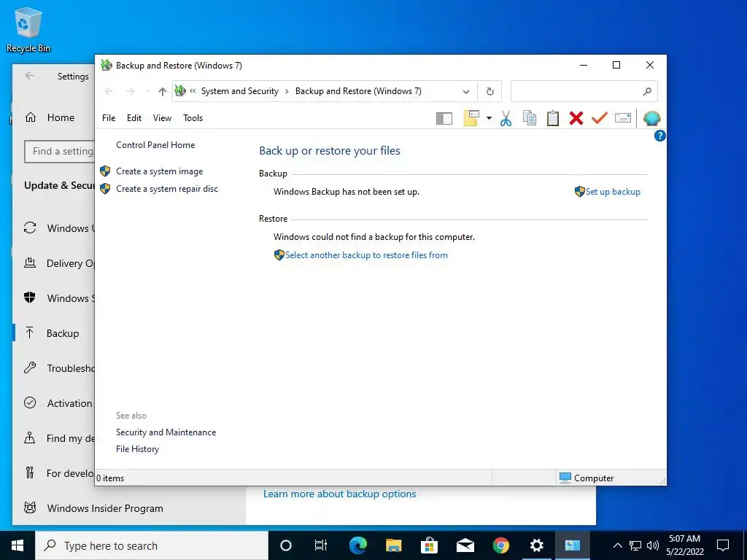Click the Cut scissors icon
The height and width of the screenshot is (560, 747).
506,118
